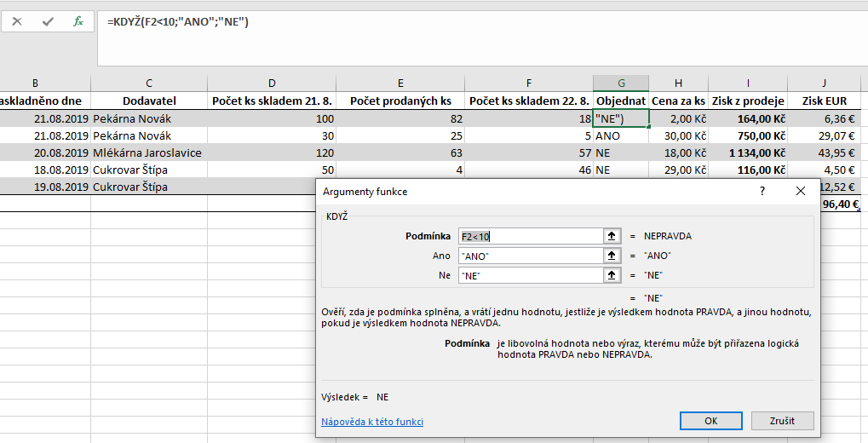Click the Insert Function fx icon
Screen dimensions: 868x443
coord(78,21)
